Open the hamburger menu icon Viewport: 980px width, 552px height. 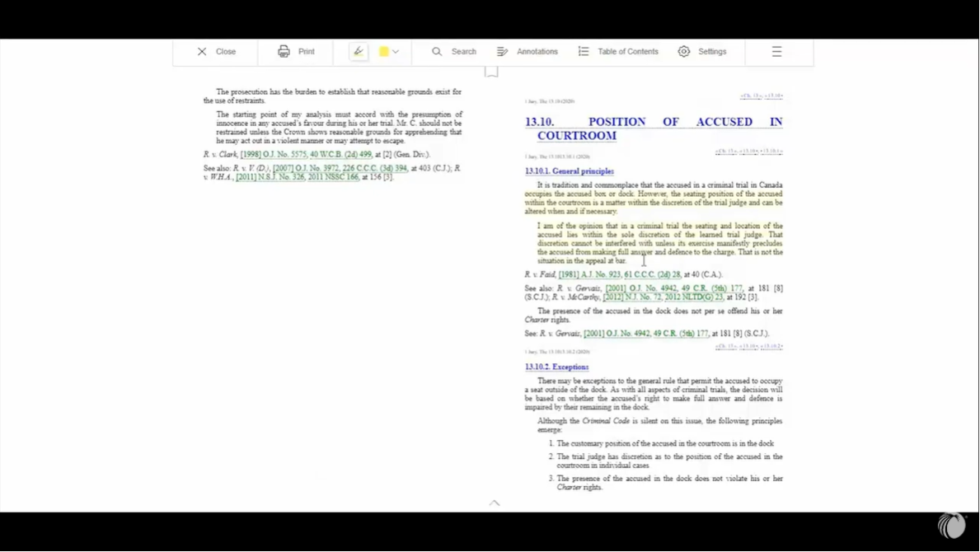coord(776,51)
